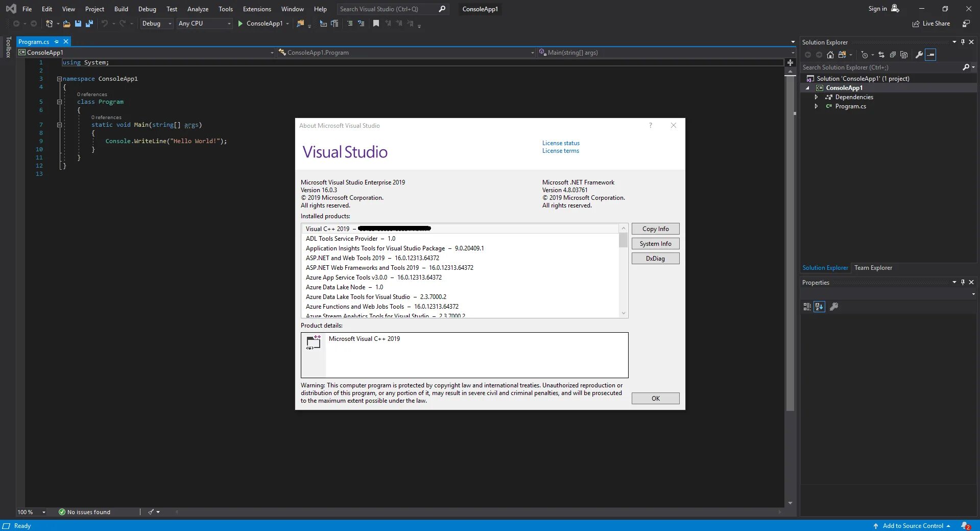
Task: Collapse the ConsoleApp1 project node
Action: click(x=807, y=88)
